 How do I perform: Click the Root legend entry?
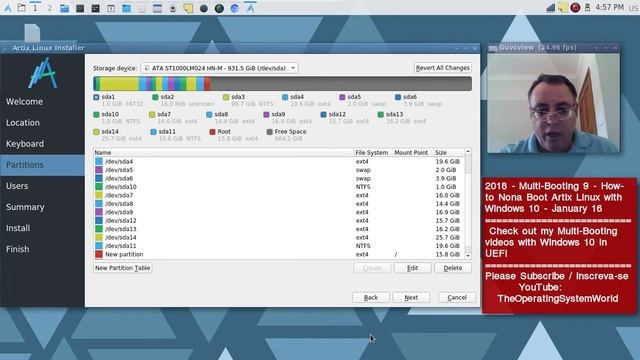pyautogui.click(x=233, y=135)
